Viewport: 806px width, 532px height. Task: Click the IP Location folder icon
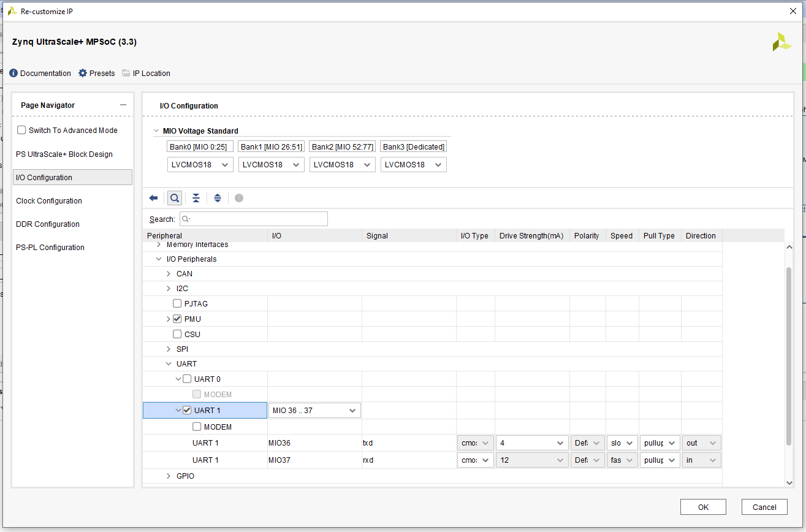[x=126, y=73]
